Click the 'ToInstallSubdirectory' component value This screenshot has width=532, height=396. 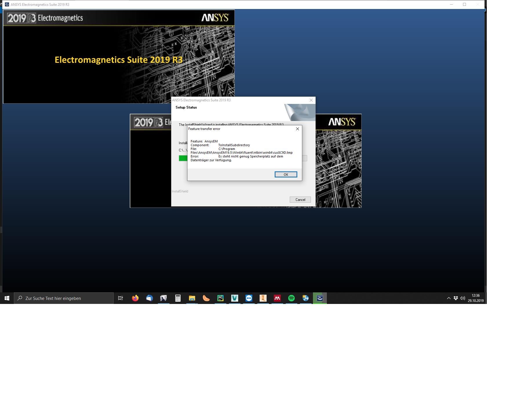click(234, 145)
